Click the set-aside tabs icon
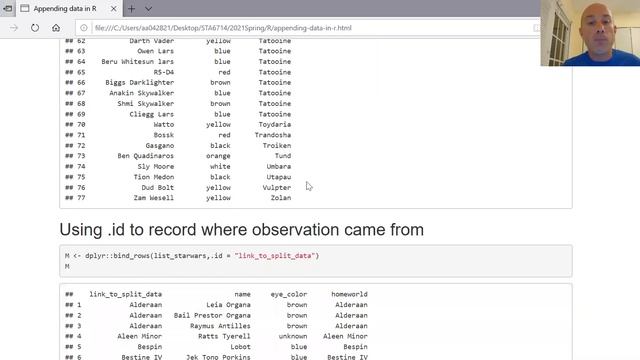 [x=7, y=8]
